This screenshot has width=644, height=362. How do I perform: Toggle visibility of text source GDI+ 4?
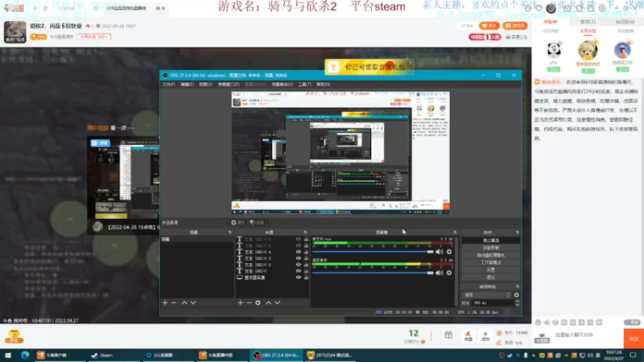299,252
